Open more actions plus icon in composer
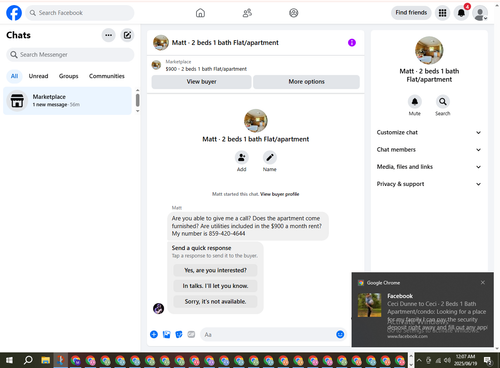This screenshot has width=500, height=368. tap(154, 334)
